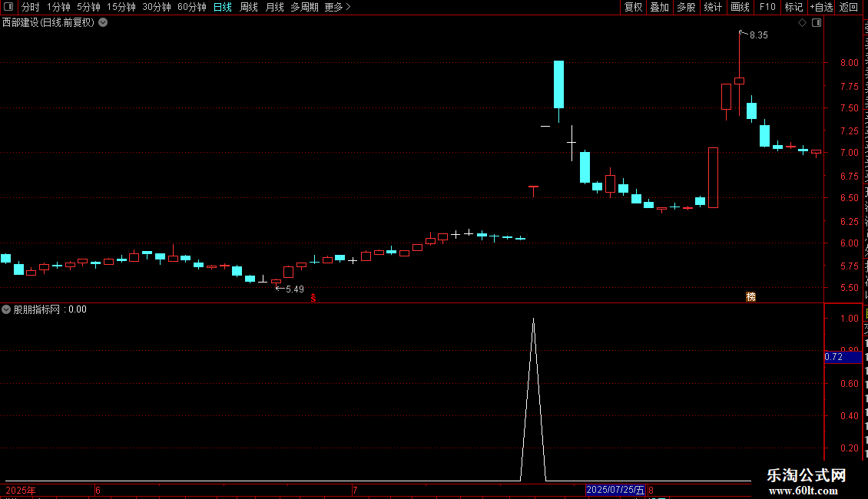
Task: Select the 60分钟 period tab
Action: point(192,7)
